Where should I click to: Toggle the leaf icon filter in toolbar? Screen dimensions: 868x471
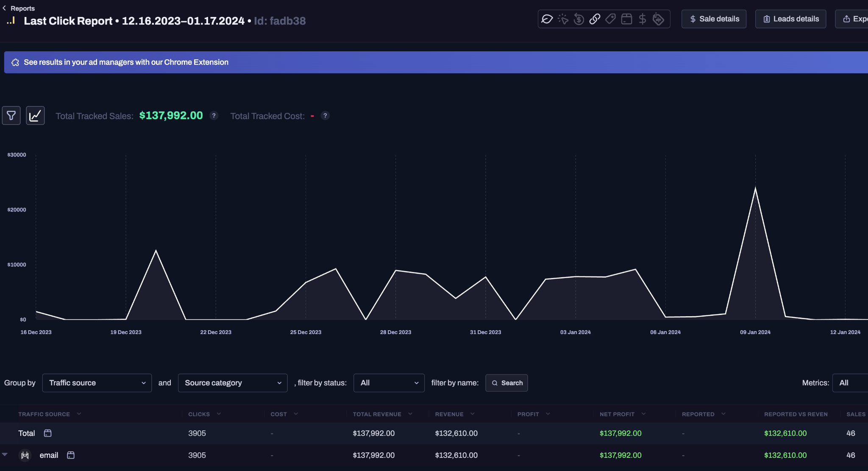[547, 19]
